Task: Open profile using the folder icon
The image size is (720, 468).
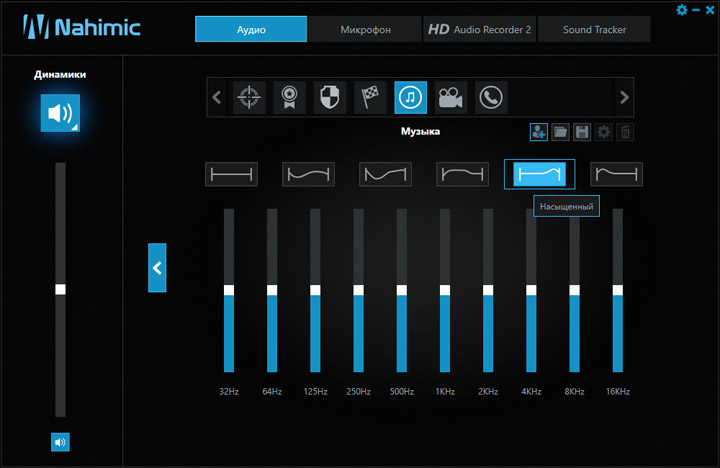Action: [560, 132]
